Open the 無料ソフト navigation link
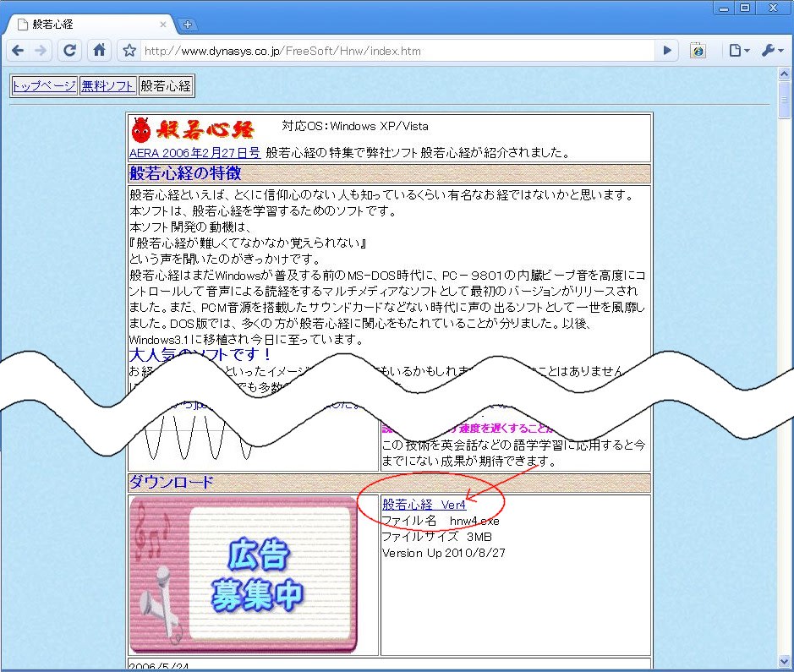The image size is (794, 672). [107, 85]
